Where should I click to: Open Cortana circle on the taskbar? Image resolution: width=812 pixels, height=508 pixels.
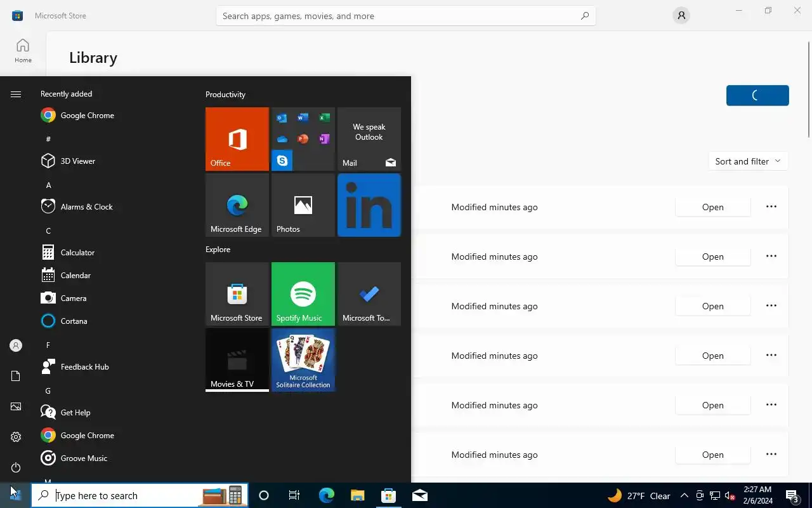264,495
